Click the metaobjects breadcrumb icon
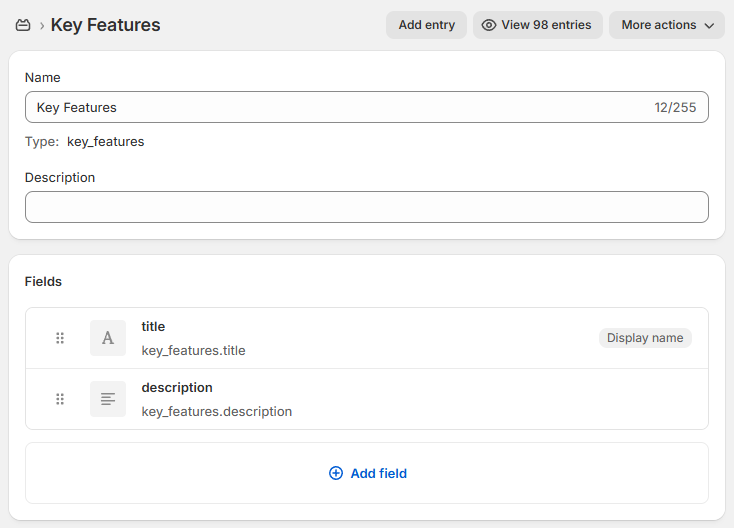This screenshot has height=528, width=734. 23,25
